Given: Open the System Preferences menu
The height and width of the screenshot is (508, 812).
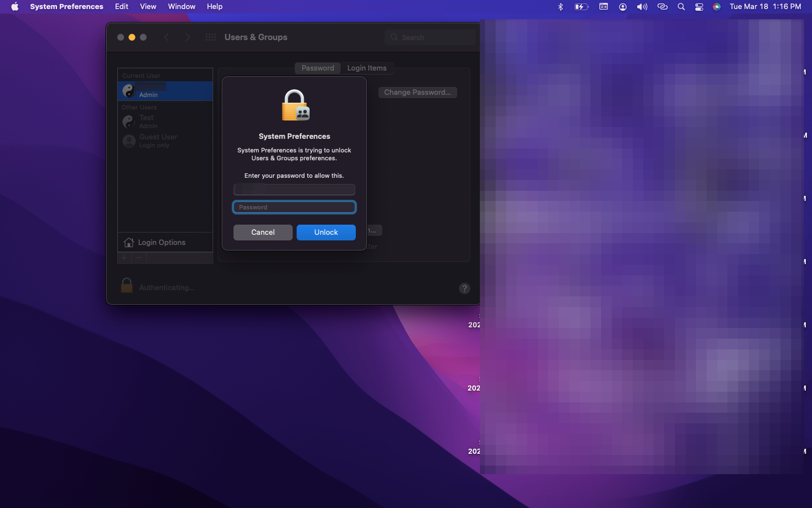Looking at the screenshot, I should [67, 7].
